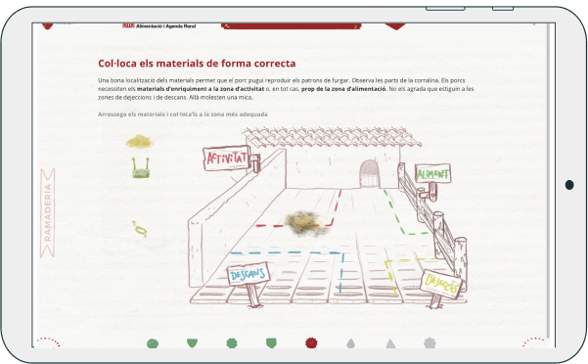Viewport: 588px width, 364px height.
Task: Click the vertical page scrollbar
Action: [x=548, y=181]
